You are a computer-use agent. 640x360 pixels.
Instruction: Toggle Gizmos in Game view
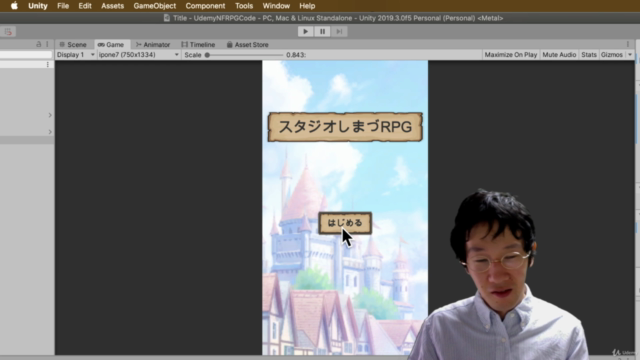611,55
